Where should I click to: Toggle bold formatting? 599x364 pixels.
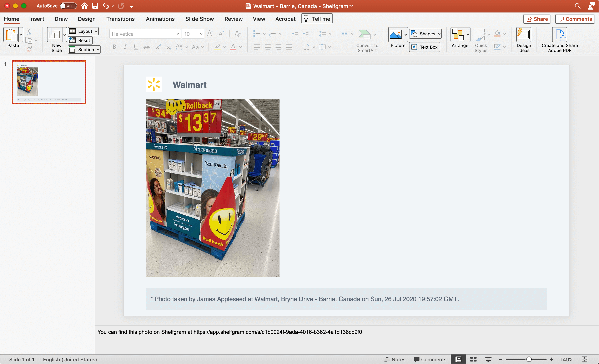114,47
